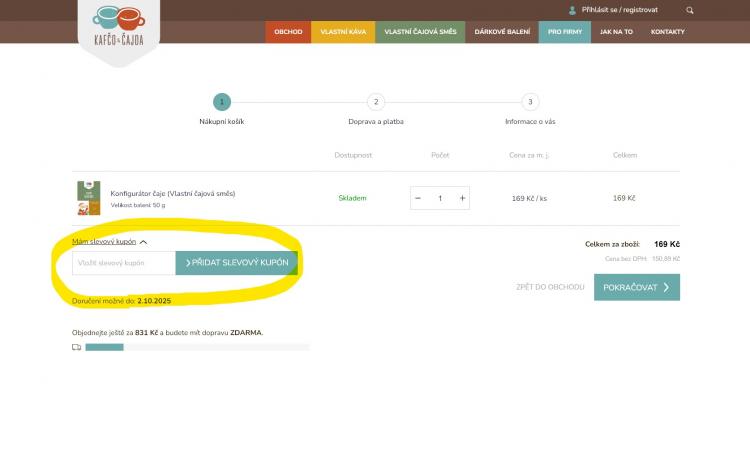The image size is (750, 472).
Task: Click the tea product thumbnail image
Action: coord(89,198)
